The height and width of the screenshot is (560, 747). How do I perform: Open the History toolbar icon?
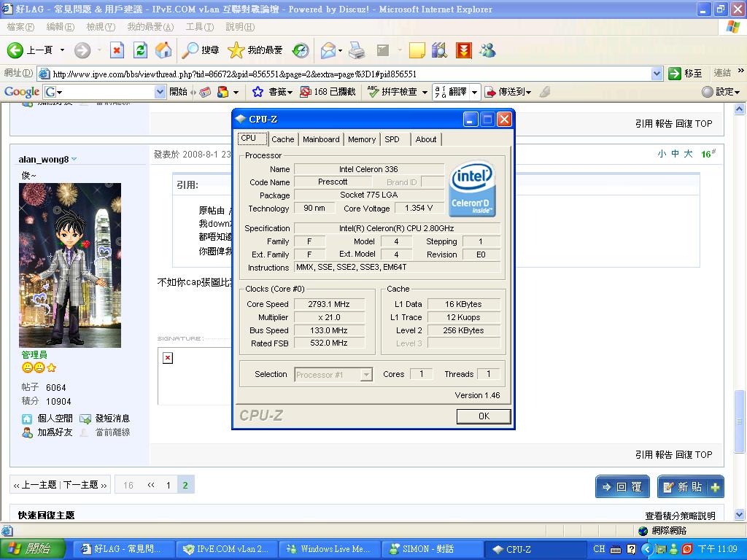(x=301, y=50)
